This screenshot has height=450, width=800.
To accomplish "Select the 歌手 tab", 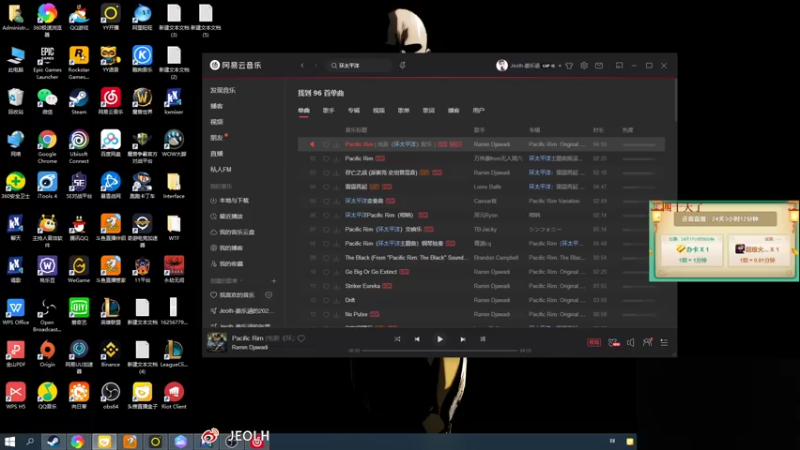I will pos(329,111).
